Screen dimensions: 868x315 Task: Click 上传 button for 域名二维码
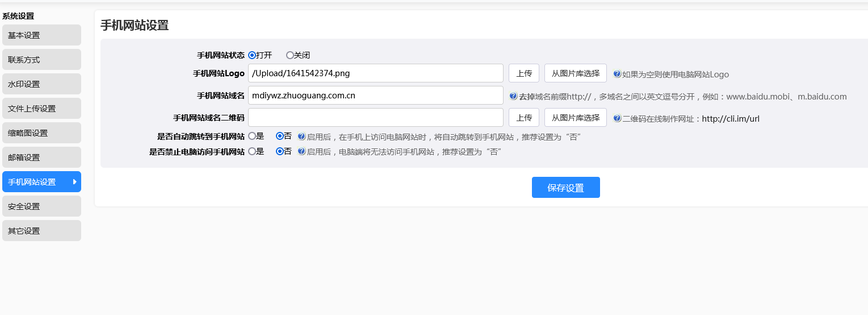(x=524, y=118)
